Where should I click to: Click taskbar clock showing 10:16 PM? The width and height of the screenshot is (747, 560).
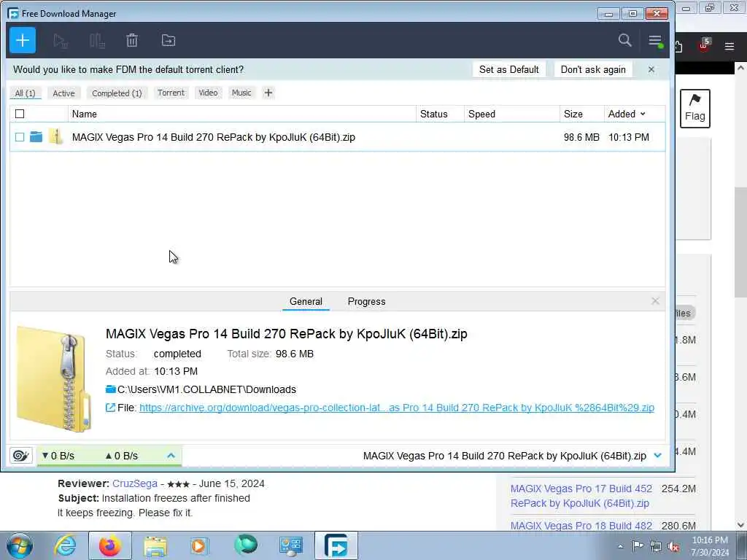(x=710, y=546)
